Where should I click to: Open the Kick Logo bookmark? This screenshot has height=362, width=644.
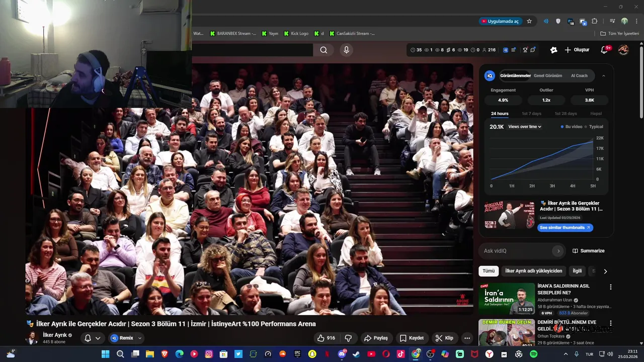click(x=296, y=34)
